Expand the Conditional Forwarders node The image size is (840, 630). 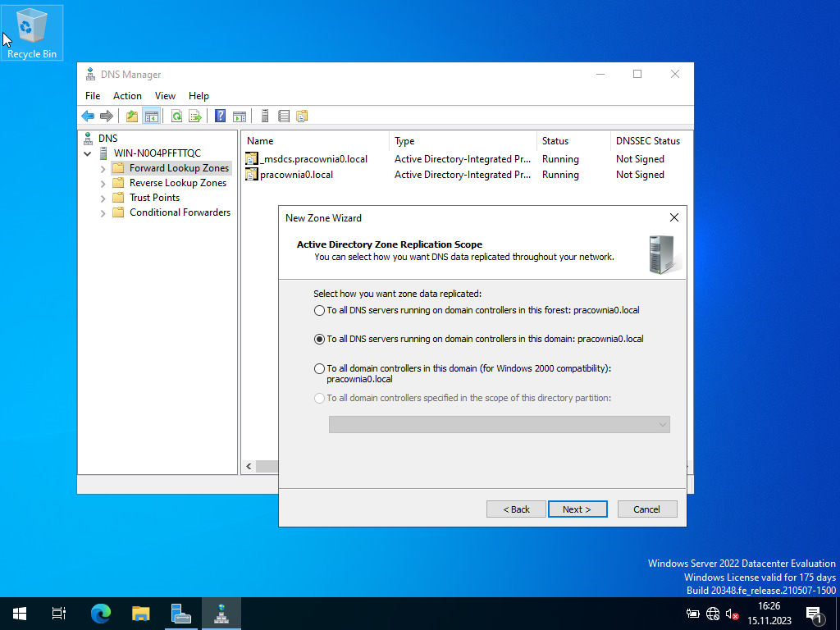pos(103,212)
